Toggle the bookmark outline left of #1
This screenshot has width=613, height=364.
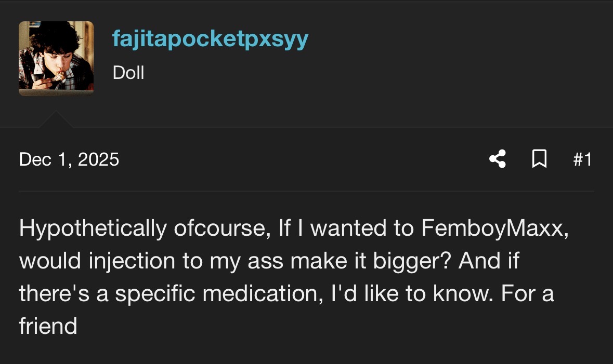(x=539, y=159)
